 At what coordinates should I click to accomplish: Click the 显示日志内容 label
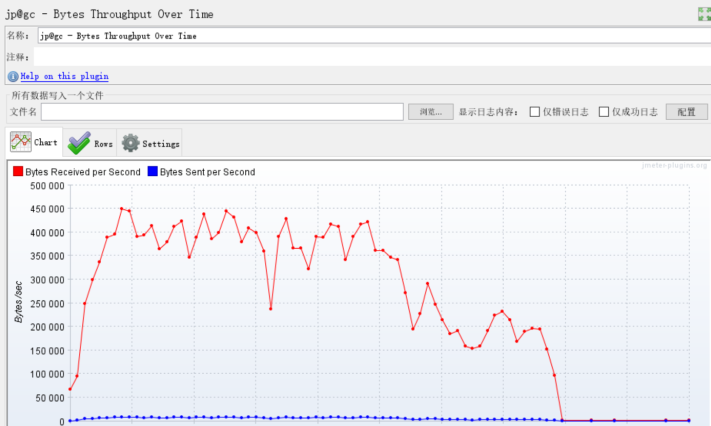pos(488,112)
